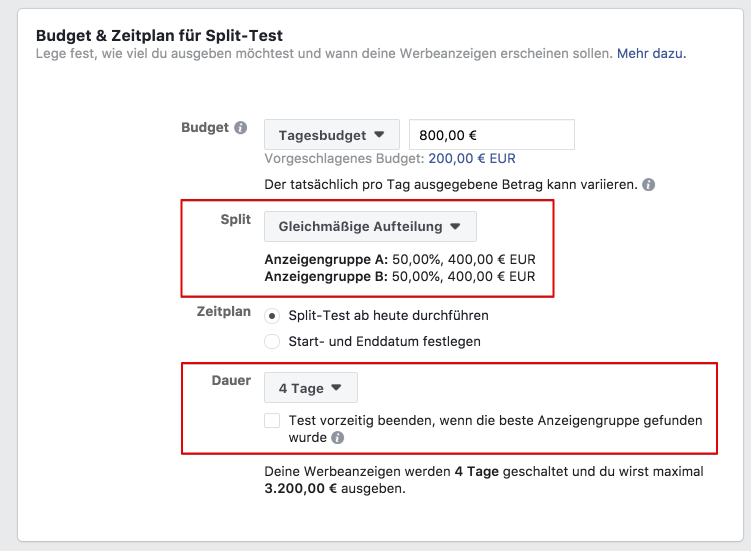Select 'Start- und Enddatum festlegen' radio
This screenshot has width=751, height=551.
(x=272, y=342)
